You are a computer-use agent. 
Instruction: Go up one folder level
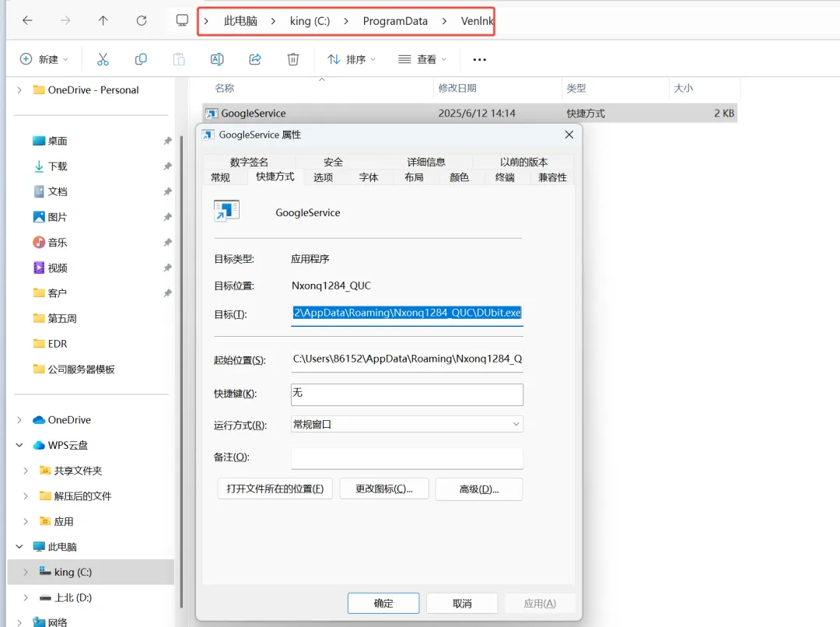point(103,21)
